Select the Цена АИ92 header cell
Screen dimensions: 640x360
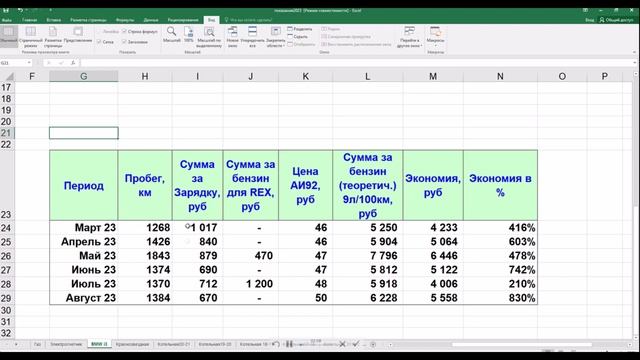pos(305,185)
